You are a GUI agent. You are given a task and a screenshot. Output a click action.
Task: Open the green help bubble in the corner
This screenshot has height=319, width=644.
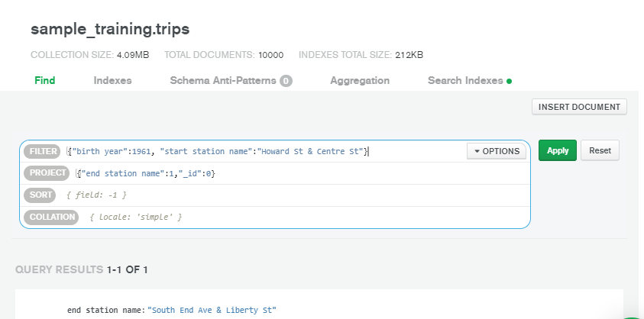(633, 314)
